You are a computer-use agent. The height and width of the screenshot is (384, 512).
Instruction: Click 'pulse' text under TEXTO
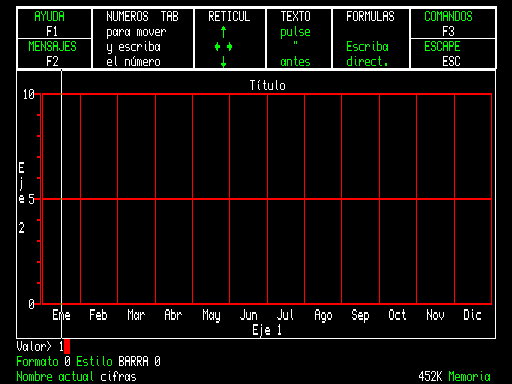[x=295, y=32]
